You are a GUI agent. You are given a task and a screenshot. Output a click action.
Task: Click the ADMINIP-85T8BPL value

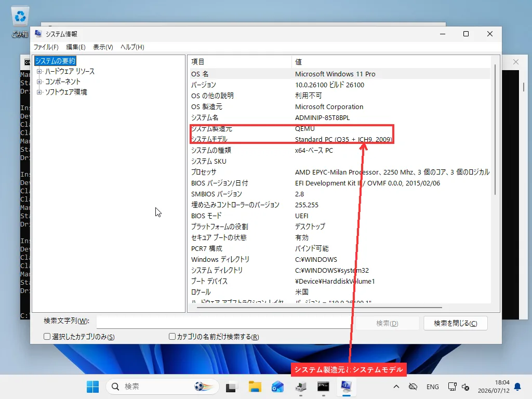[x=322, y=118]
